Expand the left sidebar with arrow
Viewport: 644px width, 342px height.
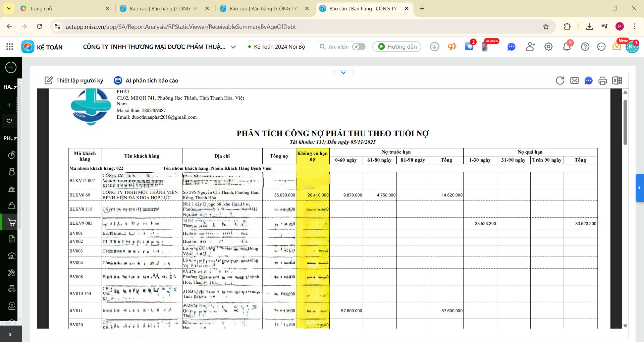tap(10, 334)
